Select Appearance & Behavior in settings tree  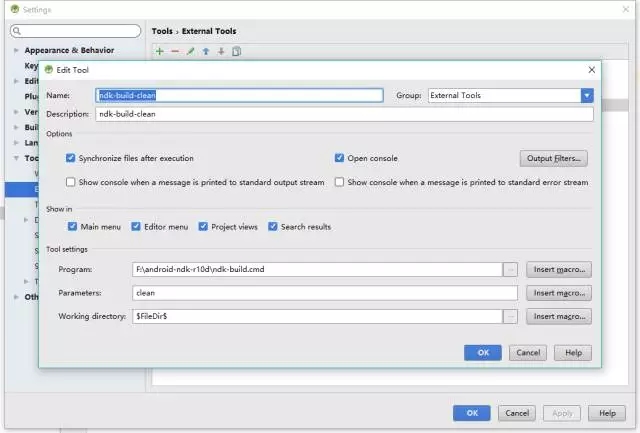69,50
